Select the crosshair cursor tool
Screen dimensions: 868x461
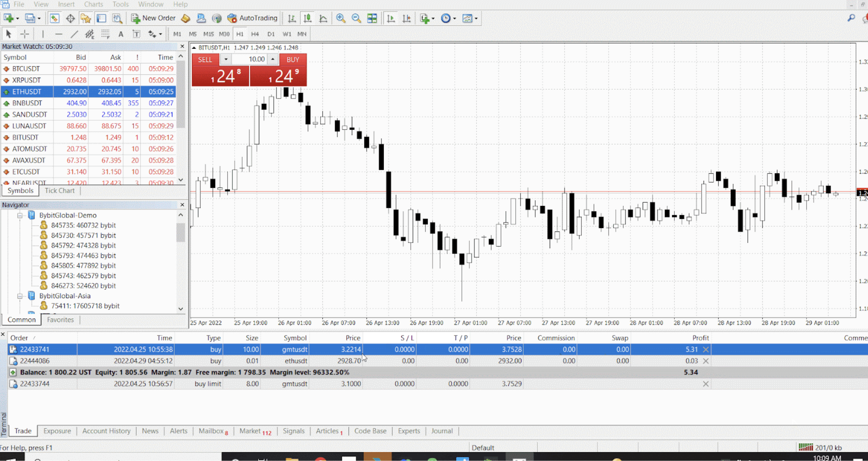pos(25,34)
